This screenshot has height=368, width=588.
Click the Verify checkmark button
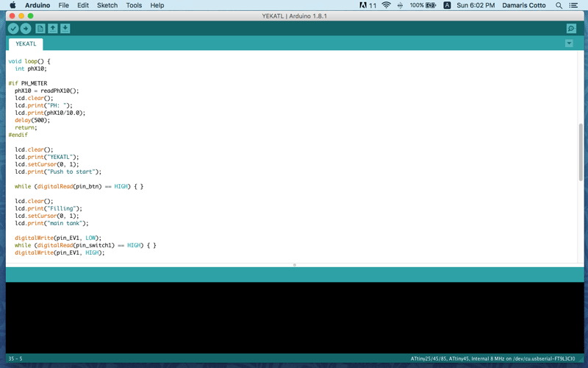(13, 29)
